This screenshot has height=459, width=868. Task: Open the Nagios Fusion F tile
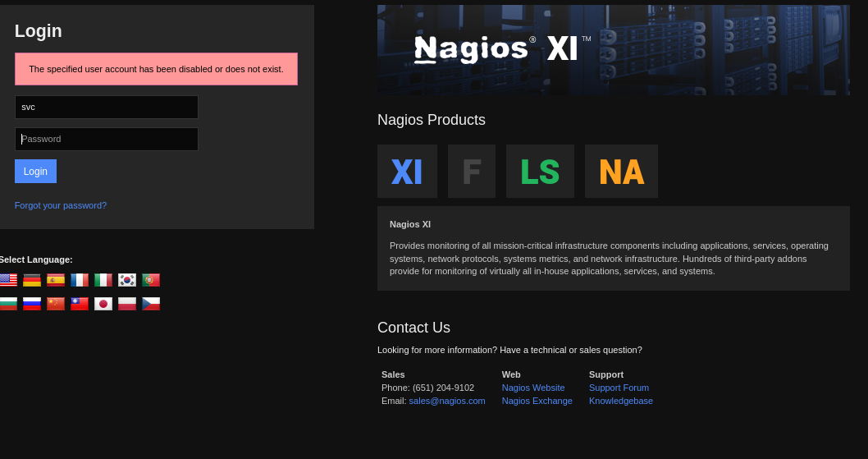tap(472, 172)
